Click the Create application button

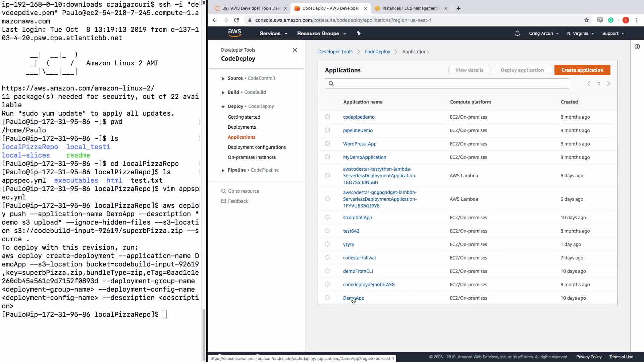click(582, 70)
